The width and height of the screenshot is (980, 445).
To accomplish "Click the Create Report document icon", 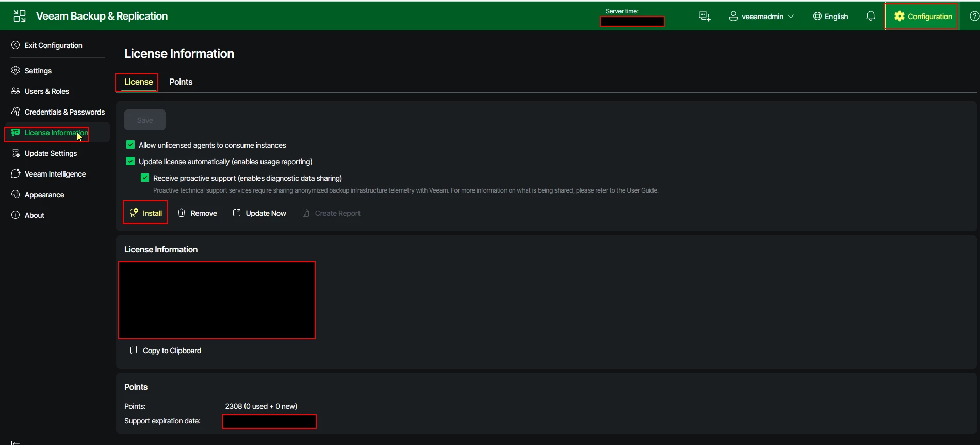I will point(306,213).
